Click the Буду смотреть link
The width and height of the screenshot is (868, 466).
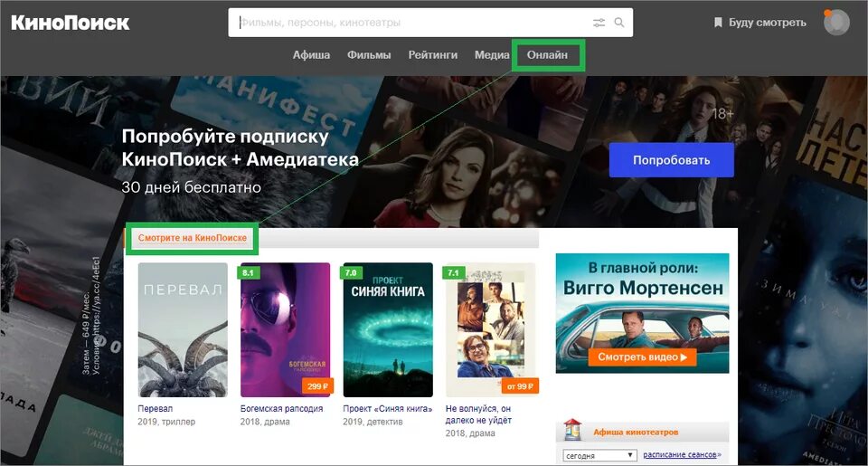(x=767, y=23)
